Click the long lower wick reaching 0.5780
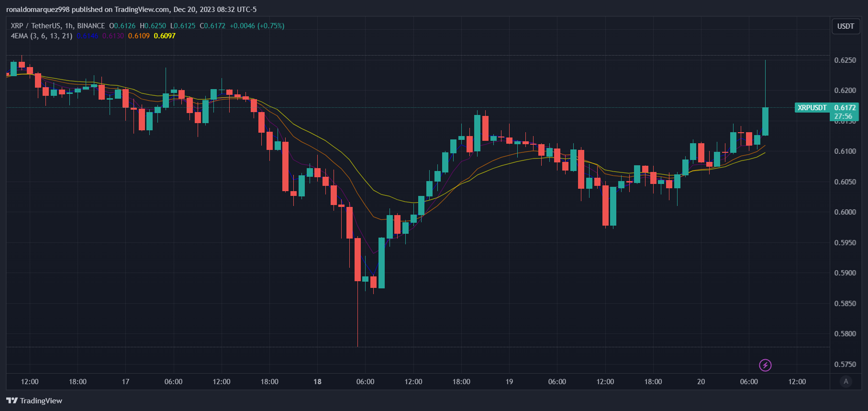Viewport: 868px width, 411px height. click(x=357, y=314)
